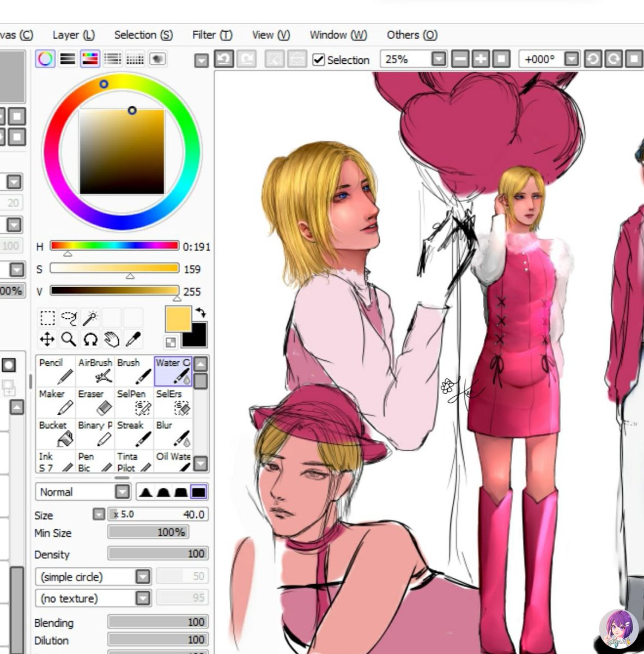
Task: Toggle the HSV slider panel
Action: click(90, 58)
